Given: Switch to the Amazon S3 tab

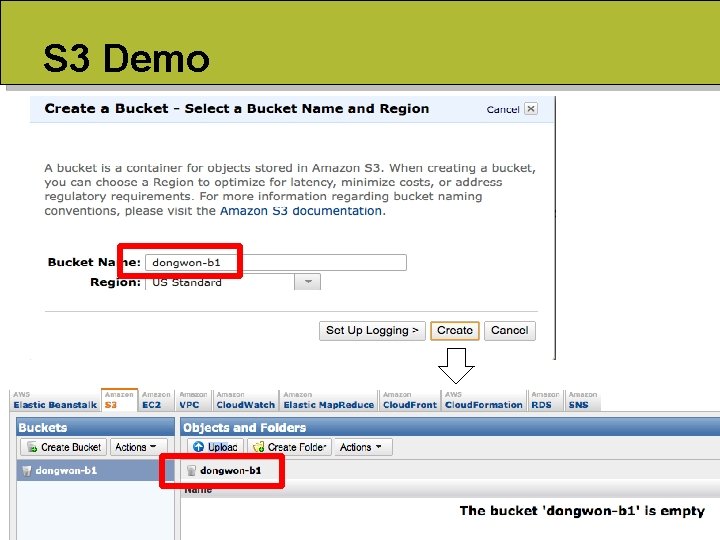Looking at the screenshot, I should pyautogui.click(x=119, y=400).
